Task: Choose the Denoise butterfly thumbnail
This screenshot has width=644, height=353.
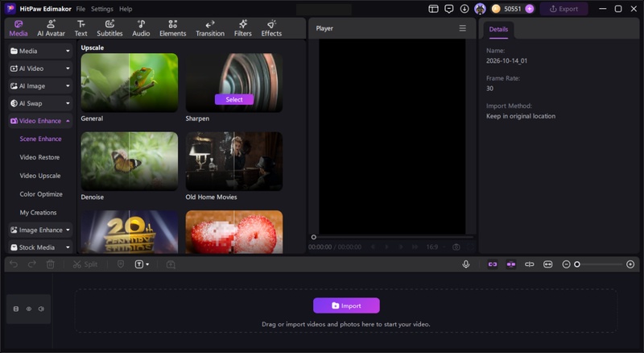Action: tap(130, 161)
